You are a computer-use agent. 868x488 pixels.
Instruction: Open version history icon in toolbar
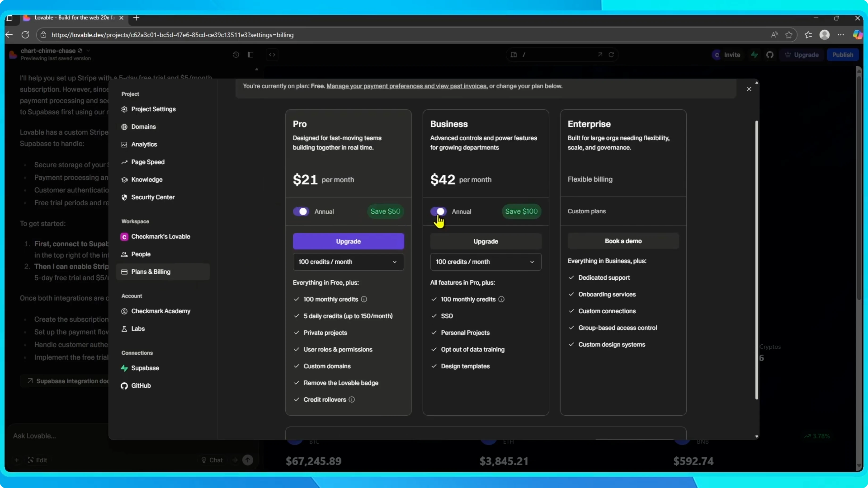pos(236,54)
